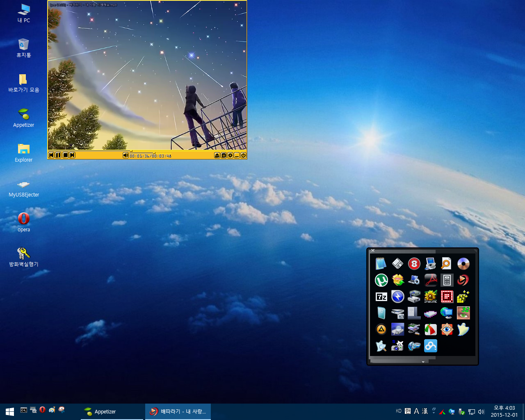Viewport: 525px width, 420px height.
Task: Launch the eye 32 icon
Action: (463, 313)
